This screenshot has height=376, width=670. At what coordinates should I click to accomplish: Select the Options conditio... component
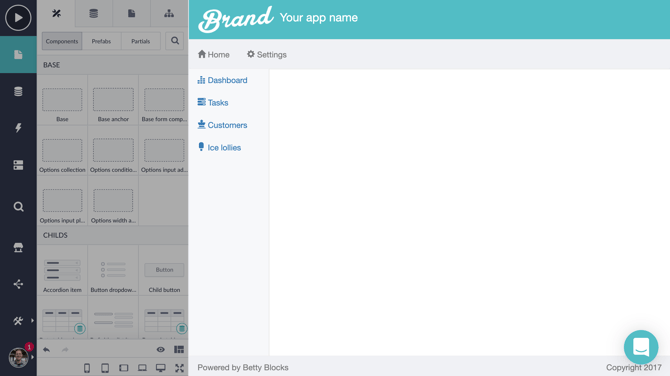[113, 150]
